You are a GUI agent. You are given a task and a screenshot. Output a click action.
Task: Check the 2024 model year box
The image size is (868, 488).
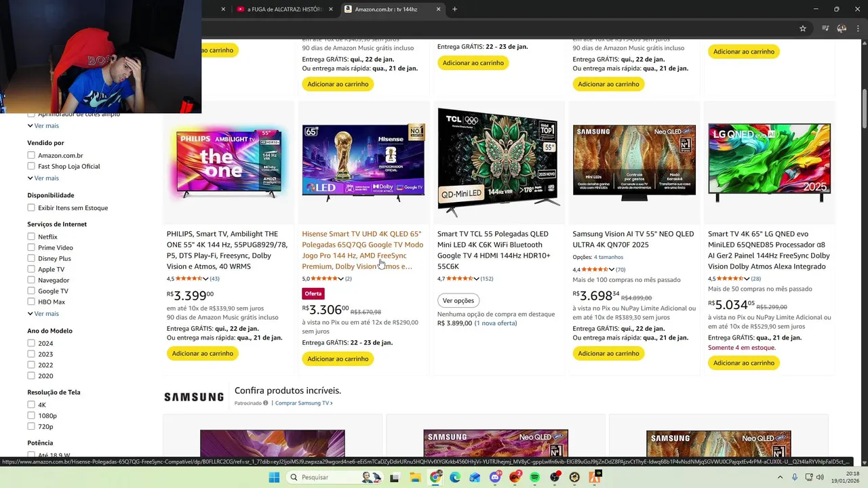click(x=31, y=343)
